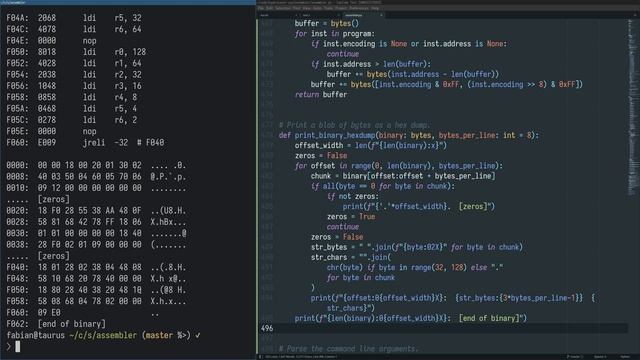Click the '# Parse the command line arguments' comment

349,349
